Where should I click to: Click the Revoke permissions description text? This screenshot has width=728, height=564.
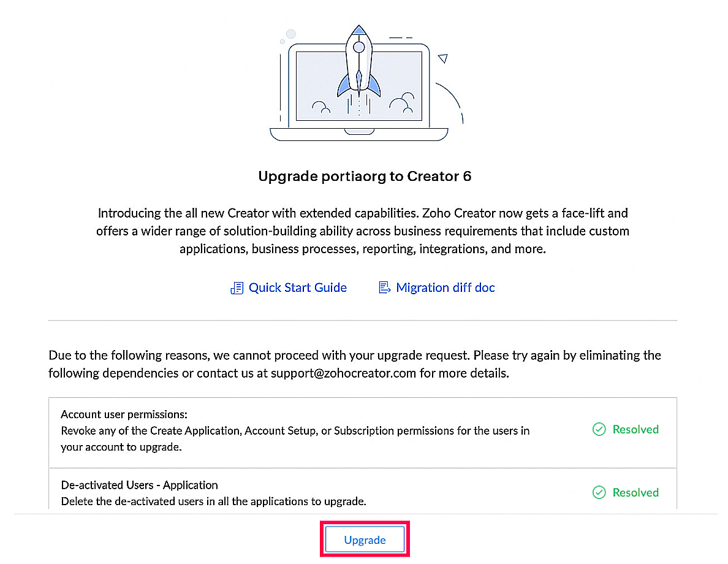pos(295,438)
